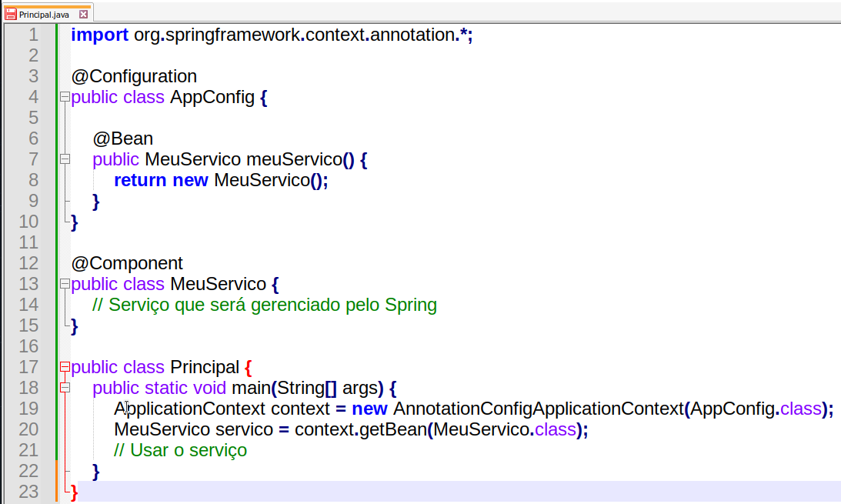This screenshot has width=841, height=504.
Task: Click the @Bean annotation text
Action: pyautogui.click(x=123, y=139)
